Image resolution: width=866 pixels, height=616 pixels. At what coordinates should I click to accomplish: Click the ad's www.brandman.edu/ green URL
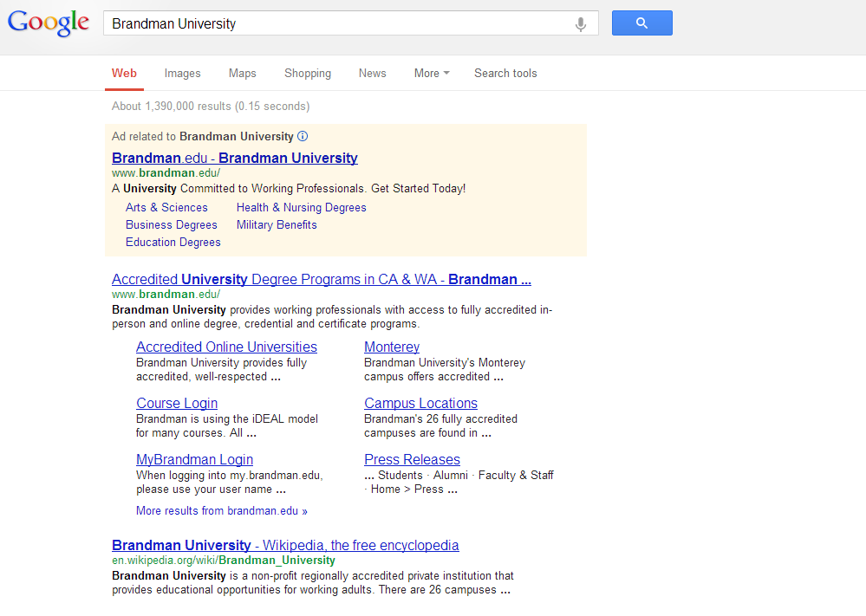click(166, 172)
